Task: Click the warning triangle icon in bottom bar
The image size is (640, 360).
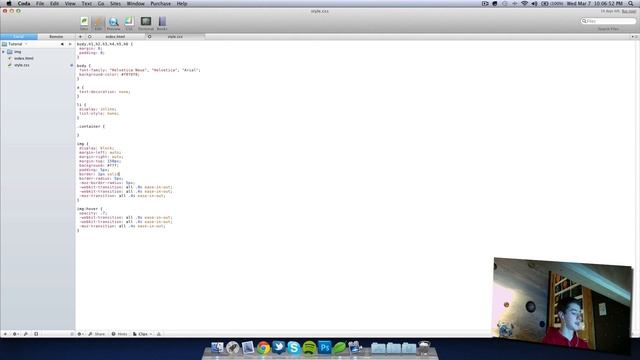Action: click(x=159, y=334)
